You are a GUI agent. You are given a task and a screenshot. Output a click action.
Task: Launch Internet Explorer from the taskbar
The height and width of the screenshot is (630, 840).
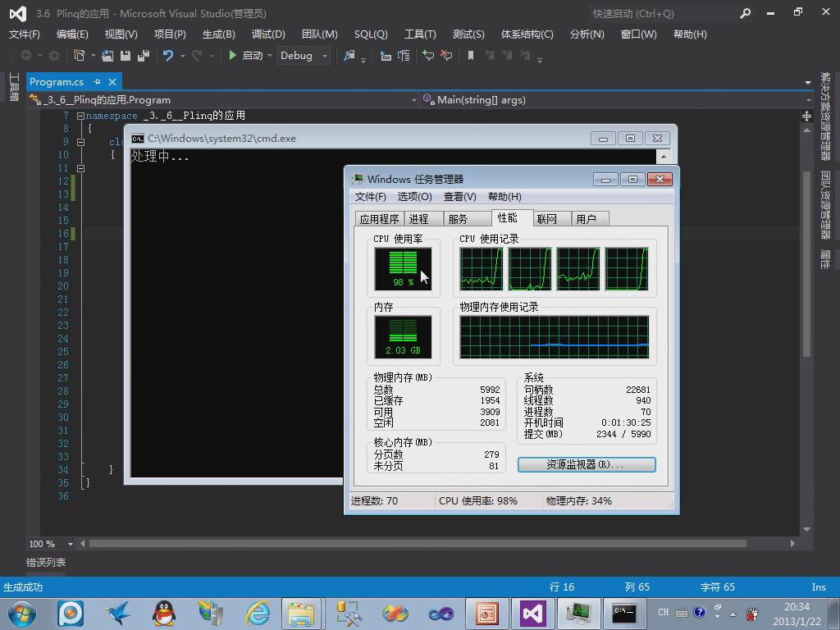(x=258, y=614)
